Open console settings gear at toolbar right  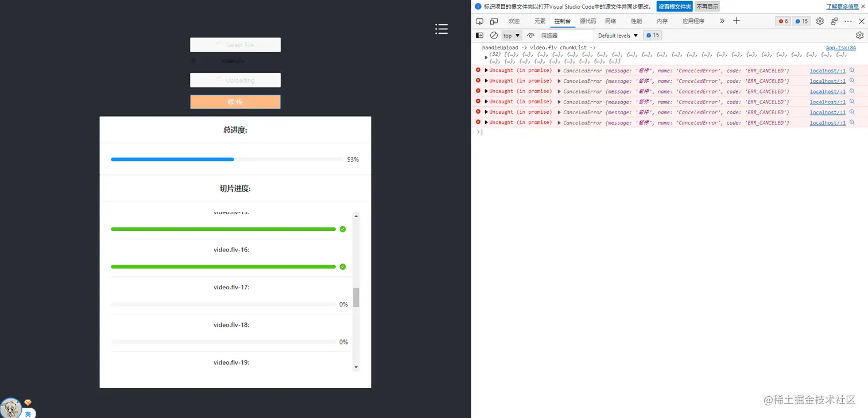point(860,36)
